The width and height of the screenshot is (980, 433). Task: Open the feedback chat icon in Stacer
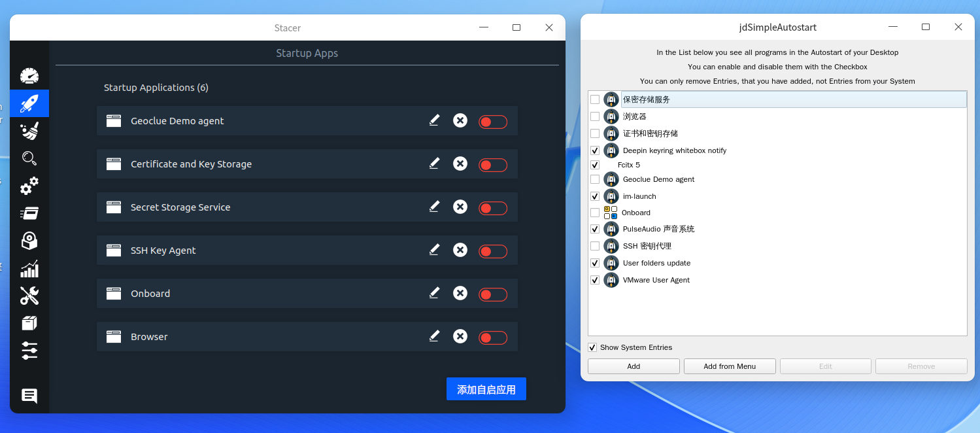click(29, 396)
